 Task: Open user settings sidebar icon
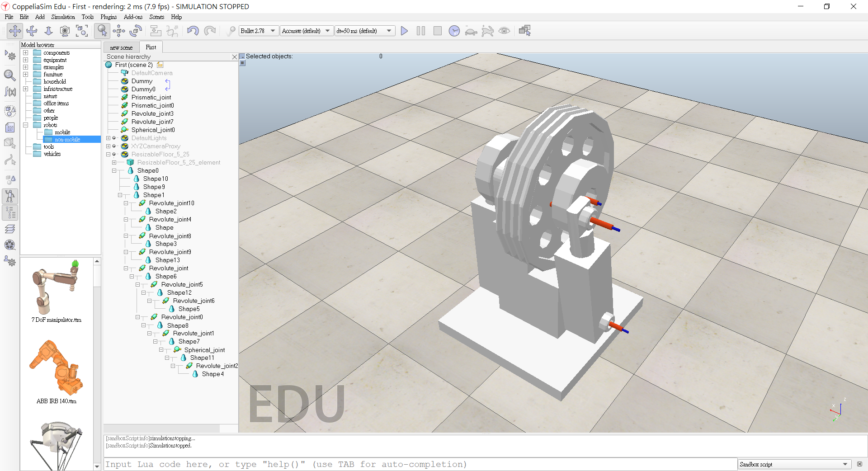pos(10,261)
